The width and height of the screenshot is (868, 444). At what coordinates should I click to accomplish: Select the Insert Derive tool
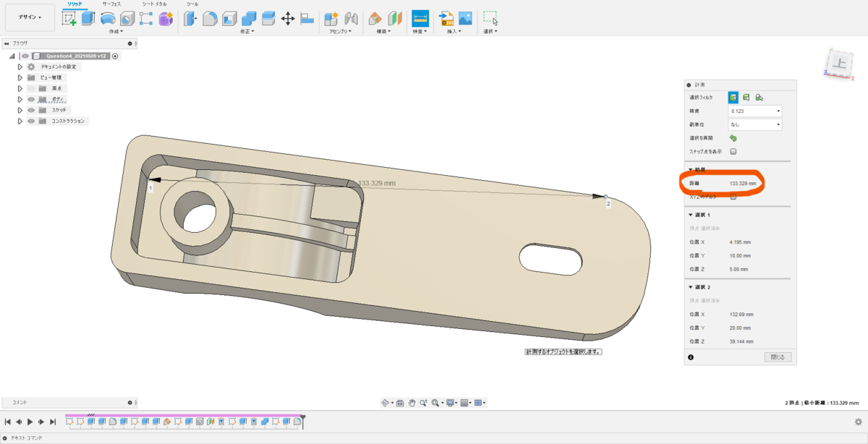click(x=446, y=19)
